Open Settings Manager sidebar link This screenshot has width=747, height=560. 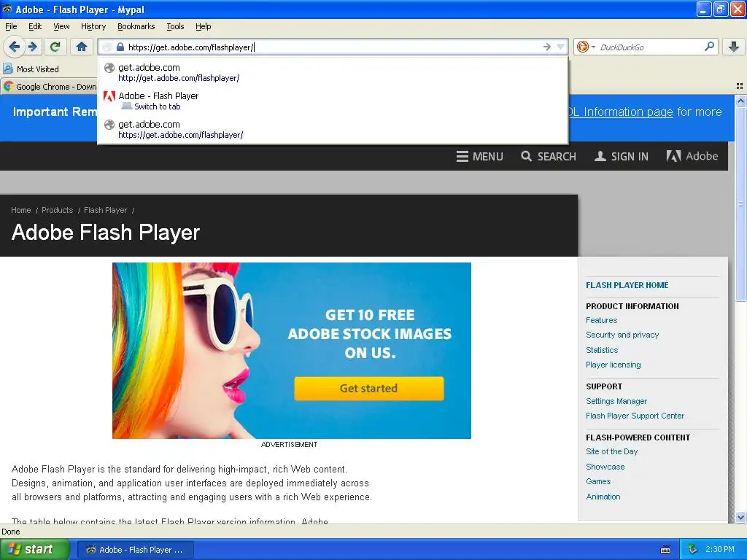(x=616, y=401)
